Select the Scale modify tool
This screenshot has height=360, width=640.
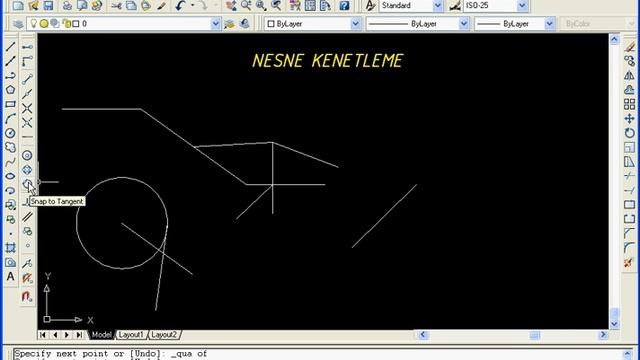[629, 147]
